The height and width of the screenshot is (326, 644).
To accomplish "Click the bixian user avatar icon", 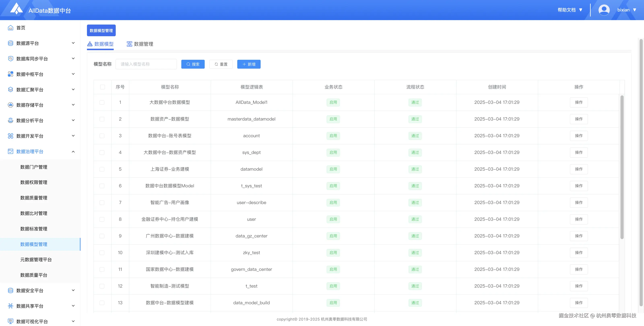I will [604, 10].
